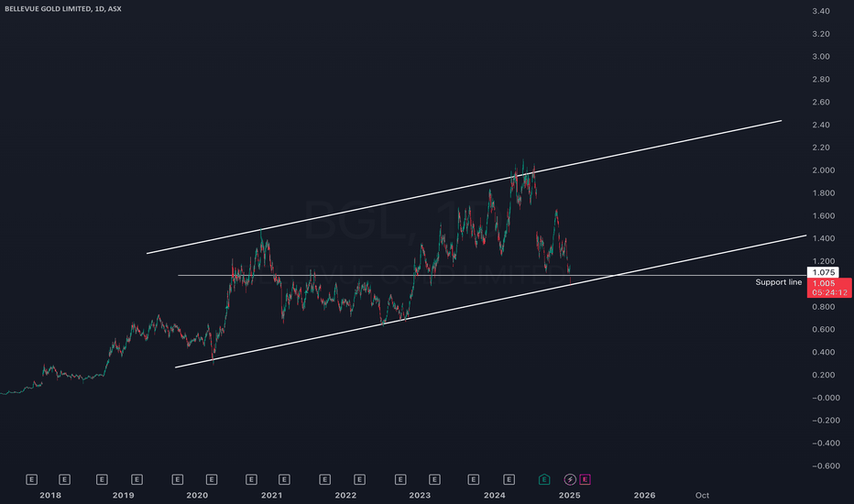This screenshot has width=854, height=504.
Task: Click the green earnings E marker
Action: (x=543, y=479)
